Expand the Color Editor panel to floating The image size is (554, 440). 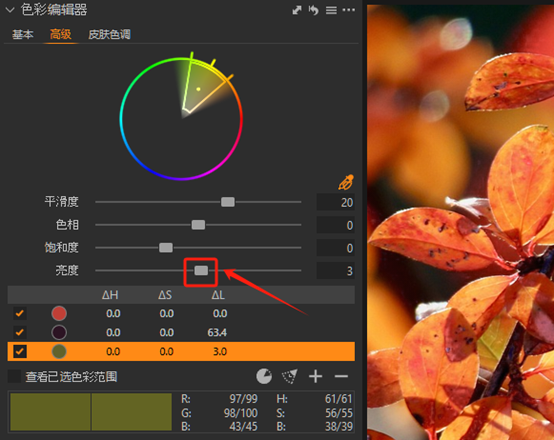click(x=297, y=10)
